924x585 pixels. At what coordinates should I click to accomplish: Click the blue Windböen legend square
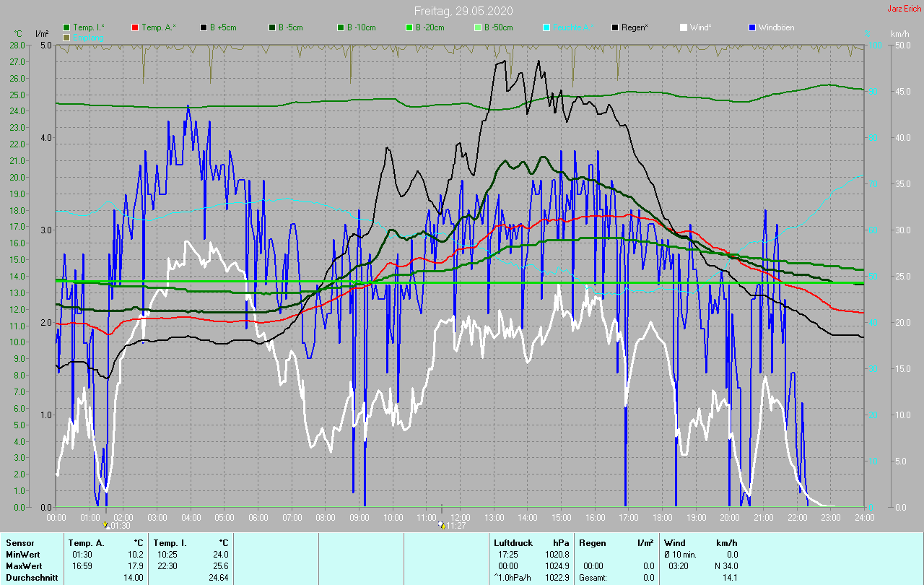coord(751,27)
